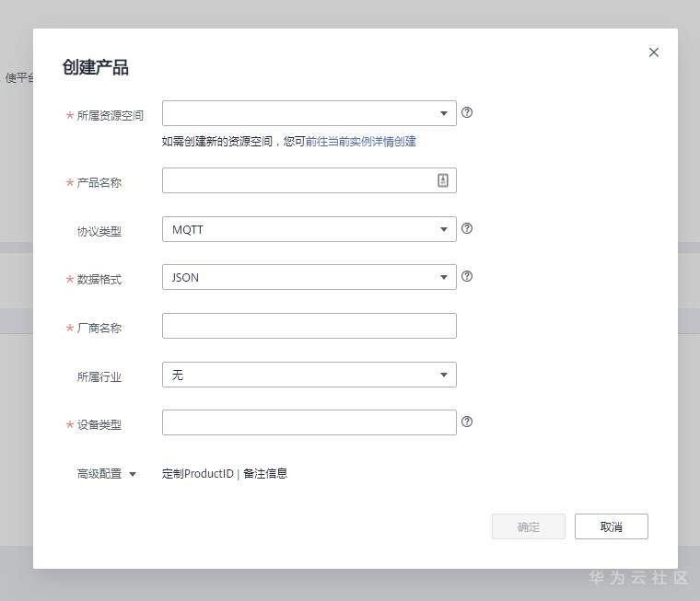Focus the 厂商名称 input field

pyautogui.click(x=309, y=326)
